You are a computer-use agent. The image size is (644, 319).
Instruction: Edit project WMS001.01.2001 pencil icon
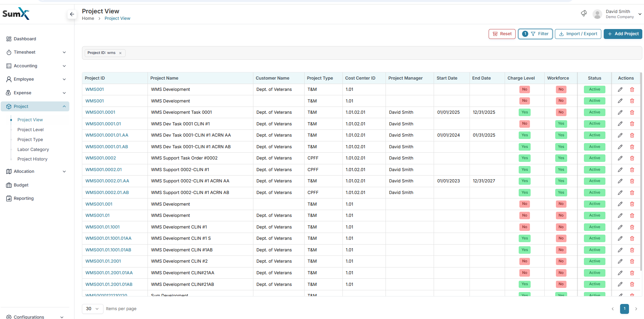pos(620,261)
